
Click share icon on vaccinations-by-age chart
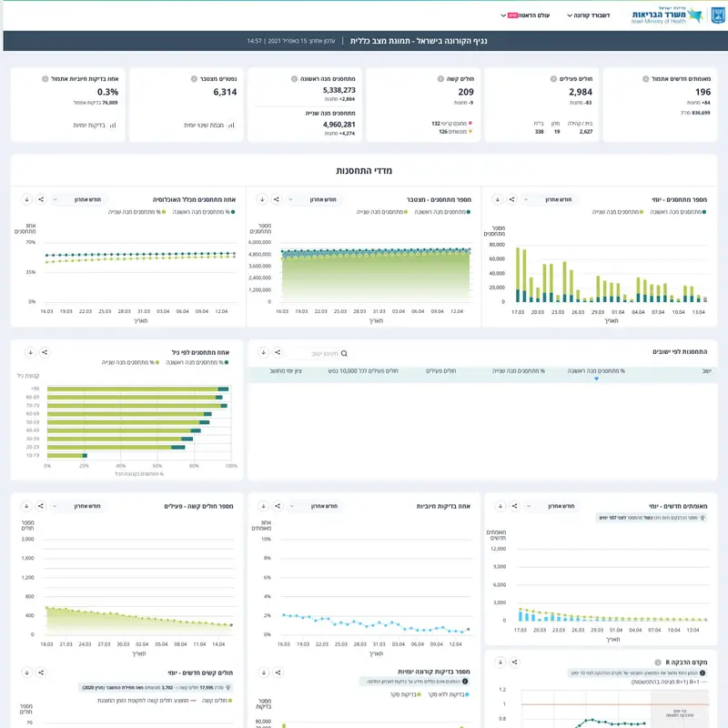45,352
